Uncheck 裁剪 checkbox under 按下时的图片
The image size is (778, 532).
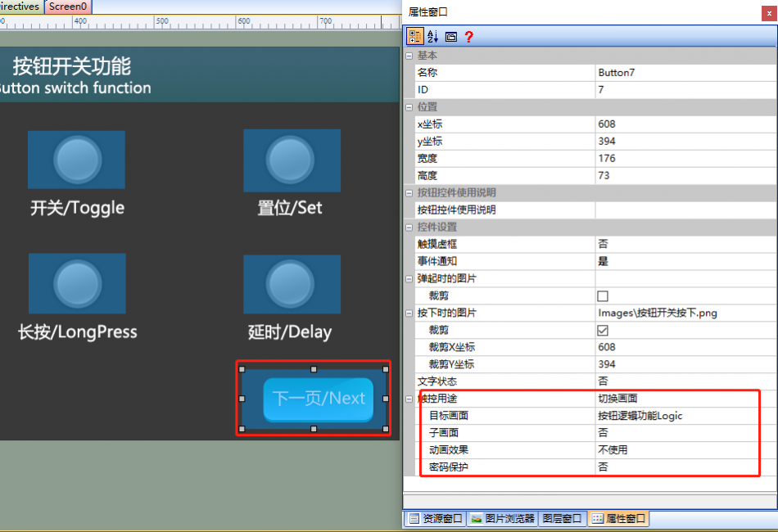pos(603,330)
